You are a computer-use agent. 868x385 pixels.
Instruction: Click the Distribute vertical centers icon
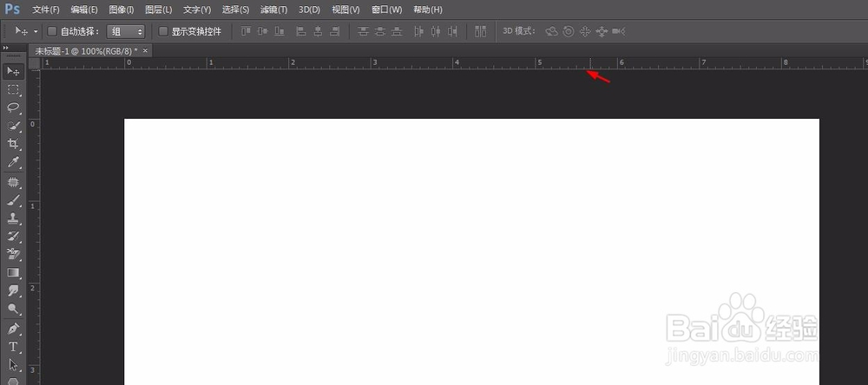tap(380, 31)
